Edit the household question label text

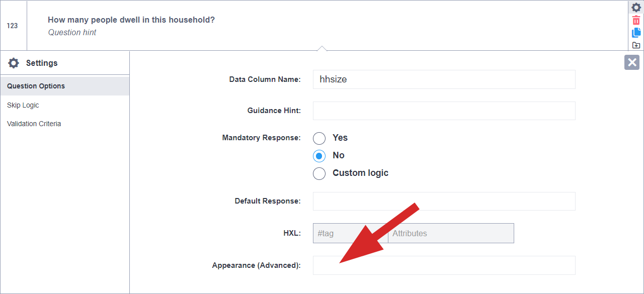(x=131, y=20)
